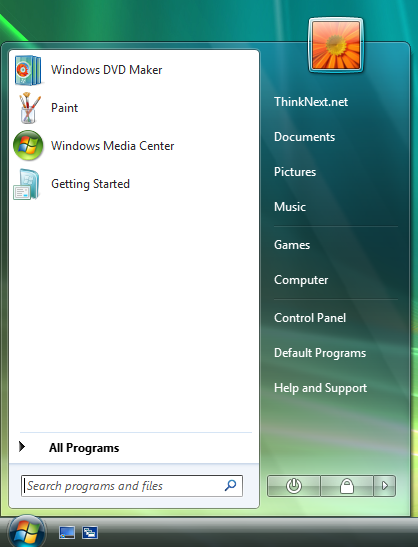
Task: Open Help and Support
Action: [x=320, y=388]
